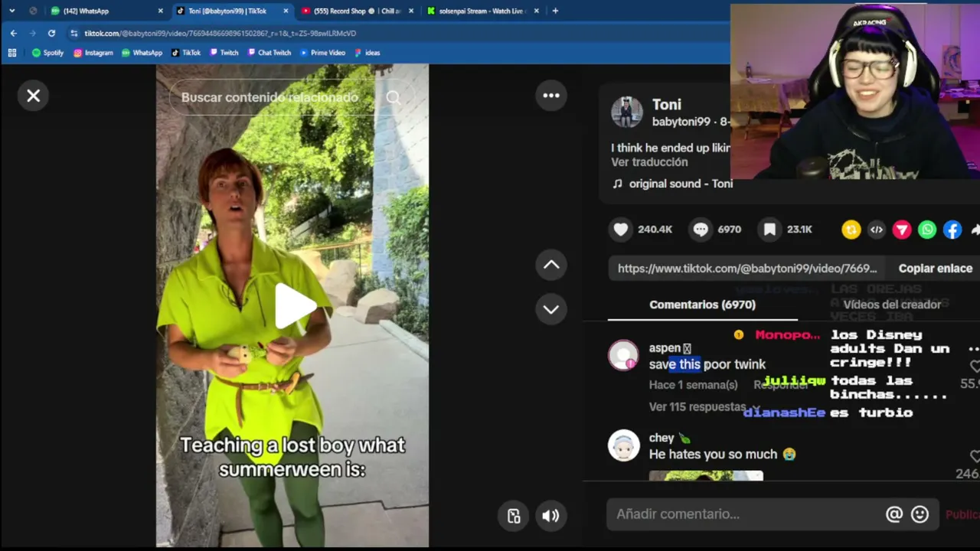Switch to the Record Shop YouTube tab
Viewport: 980px width, 551px height.
pyautogui.click(x=358, y=11)
